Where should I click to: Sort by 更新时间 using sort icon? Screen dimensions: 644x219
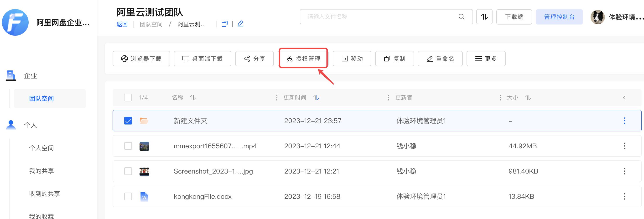click(x=316, y=98)
